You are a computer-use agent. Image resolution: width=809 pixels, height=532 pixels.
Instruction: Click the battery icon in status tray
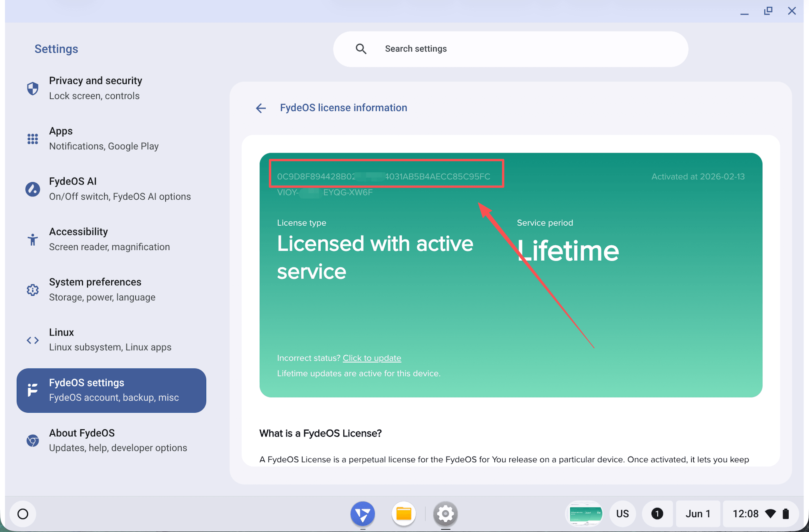point(786,514)
